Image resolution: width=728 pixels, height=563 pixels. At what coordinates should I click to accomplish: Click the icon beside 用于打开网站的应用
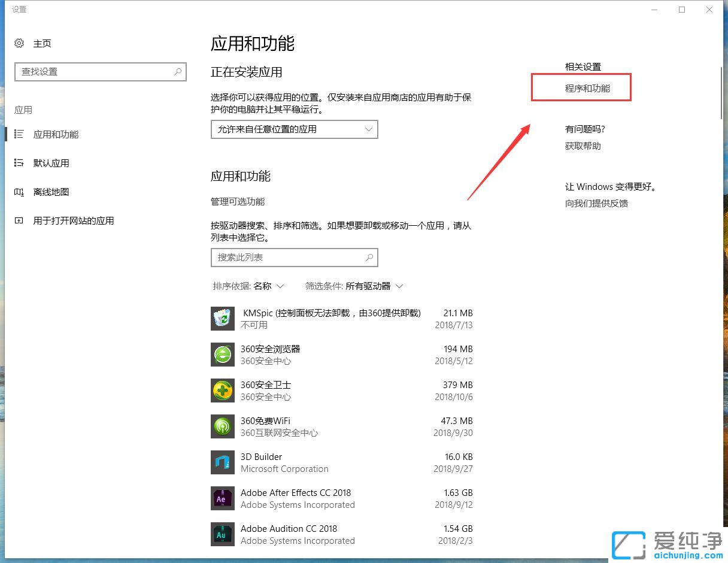point(19,220)
